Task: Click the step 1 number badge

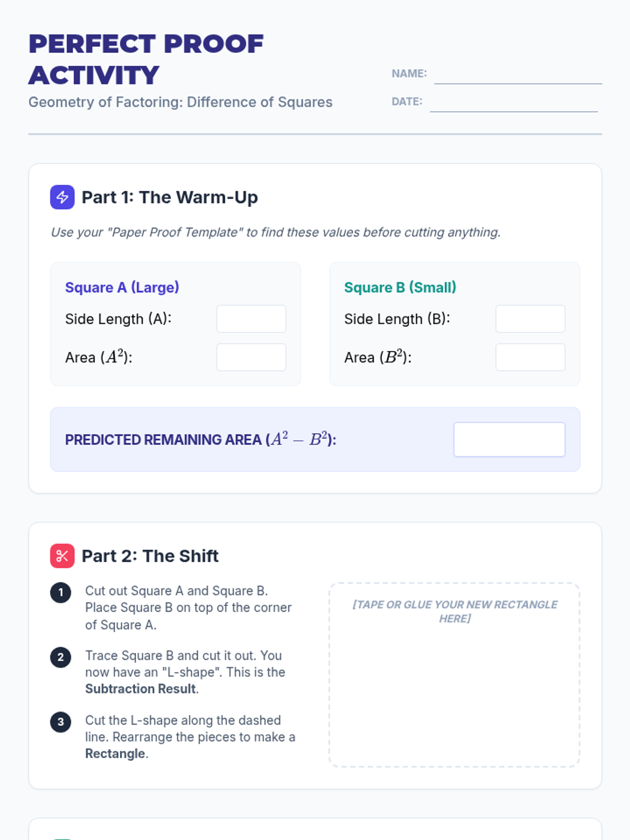Action: [61, 593]
